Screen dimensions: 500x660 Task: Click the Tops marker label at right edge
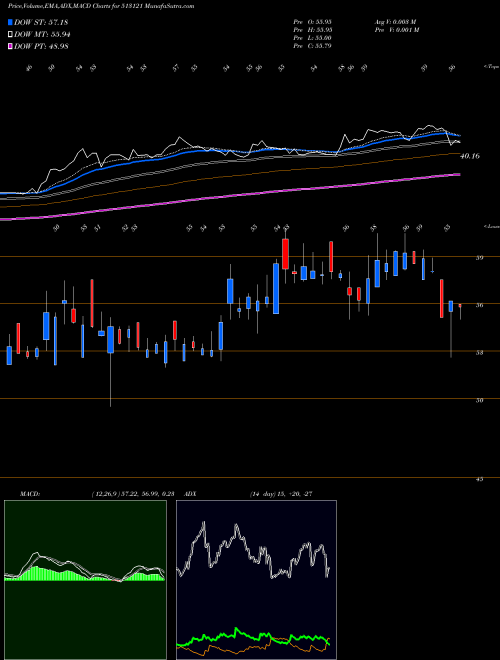pos(491,67)
